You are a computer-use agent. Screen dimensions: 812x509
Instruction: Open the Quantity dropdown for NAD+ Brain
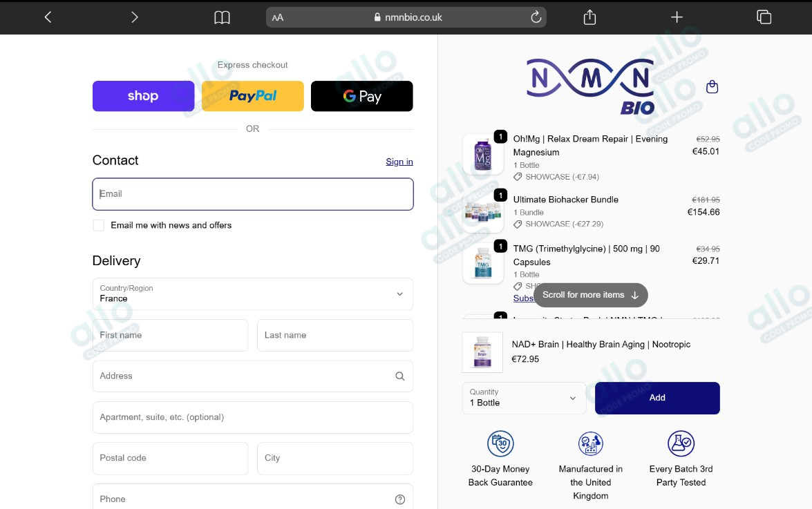point(523,398)
